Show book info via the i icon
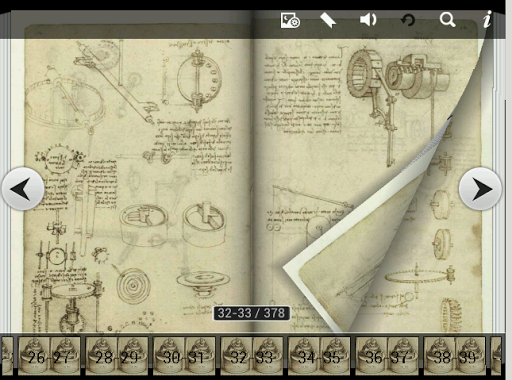 point(487,19)
